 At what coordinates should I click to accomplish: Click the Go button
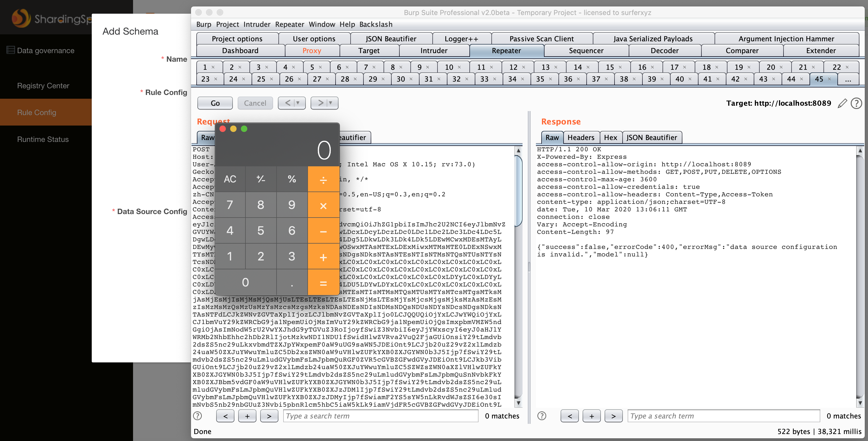coord(215,103)
